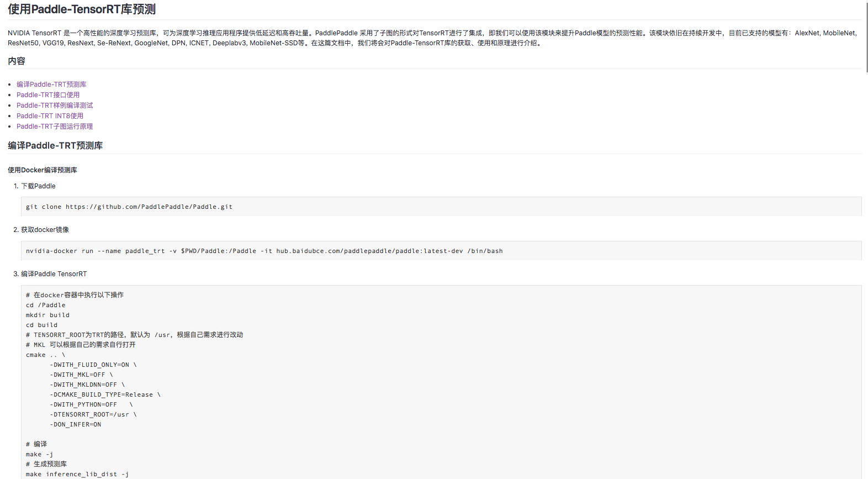Open the Paddle-TRT INT8使用 contents link
868x479 pixels.
tap(50, 116)
